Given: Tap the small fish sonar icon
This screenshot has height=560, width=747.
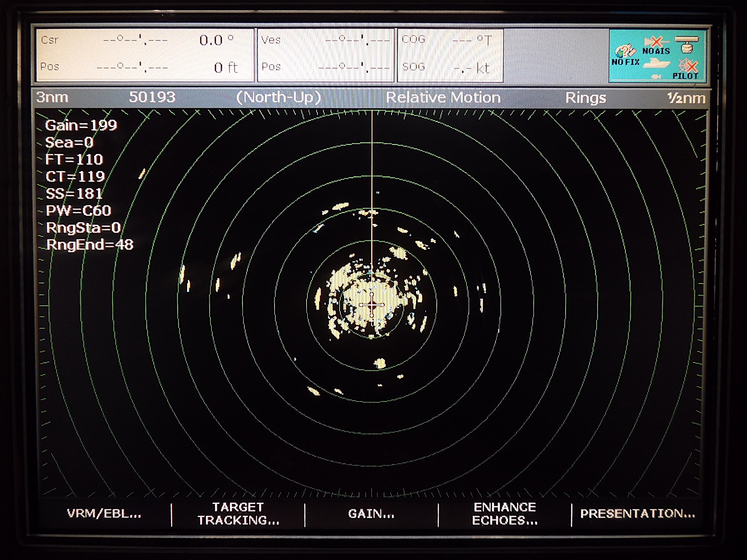Looking at the screenshot, I should [656, 76].
